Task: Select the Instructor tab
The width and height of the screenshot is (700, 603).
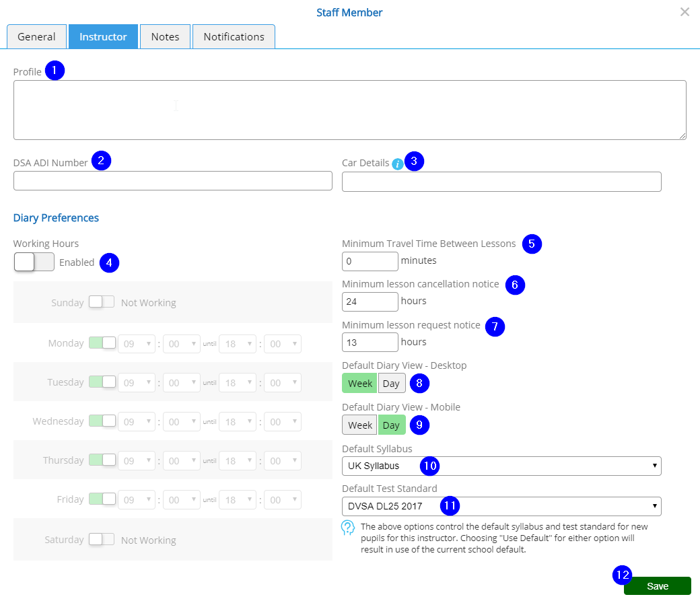Action: [103, 36]
